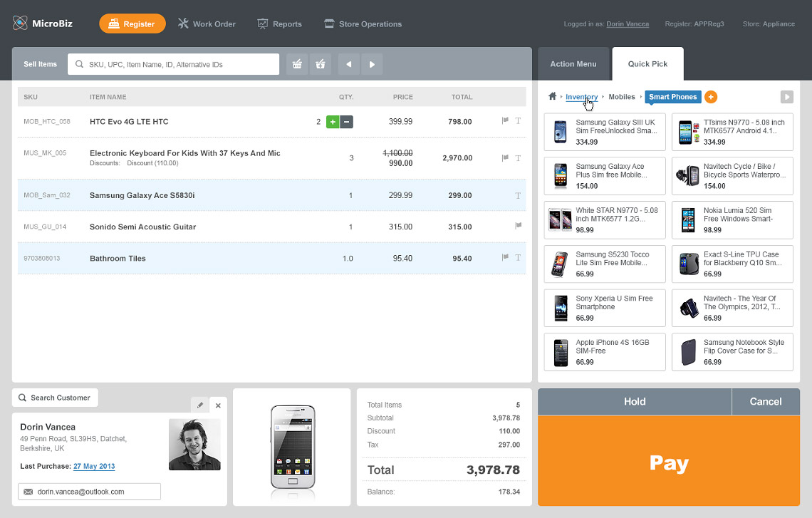
Task: Open Store Operations menu
Action: pyautogui.click(x=363, y=24)
